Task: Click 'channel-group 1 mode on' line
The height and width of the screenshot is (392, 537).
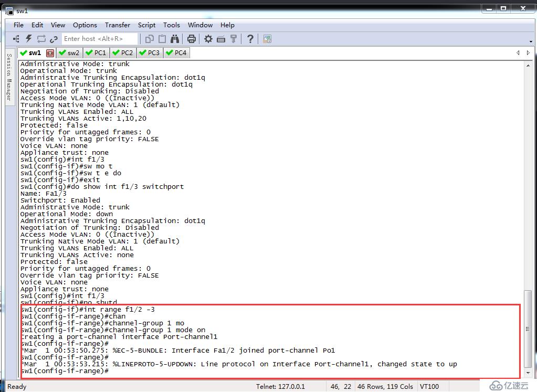Action: [x=113, y=330]
